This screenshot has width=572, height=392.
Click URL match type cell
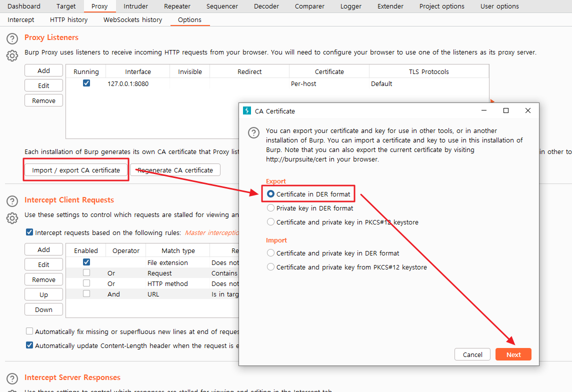tap(178, 294)
